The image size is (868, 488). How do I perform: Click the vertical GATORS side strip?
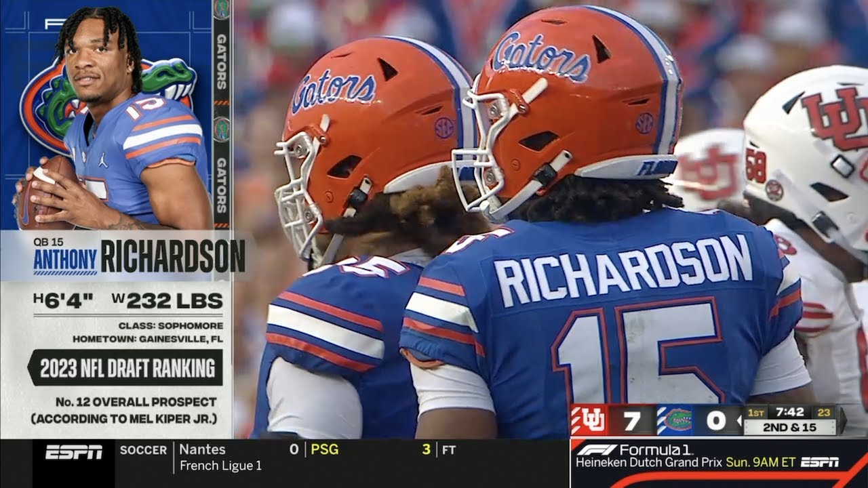pyautogui.click(x=221, y=115)
